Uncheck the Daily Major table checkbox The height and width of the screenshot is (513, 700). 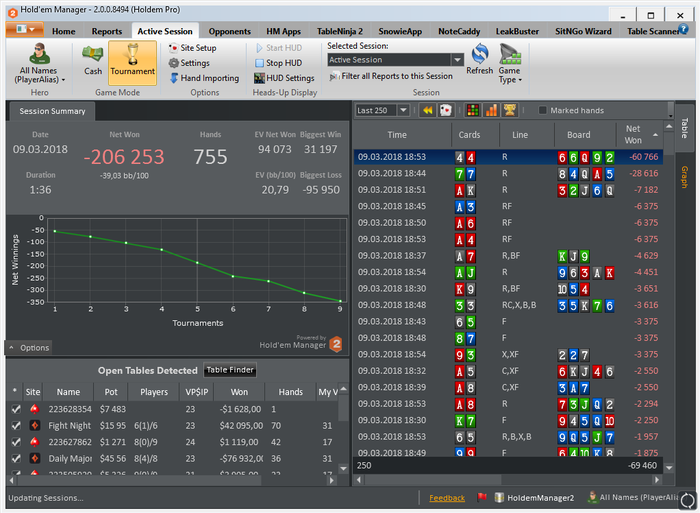pyautogui.click(x=16, y=459)
